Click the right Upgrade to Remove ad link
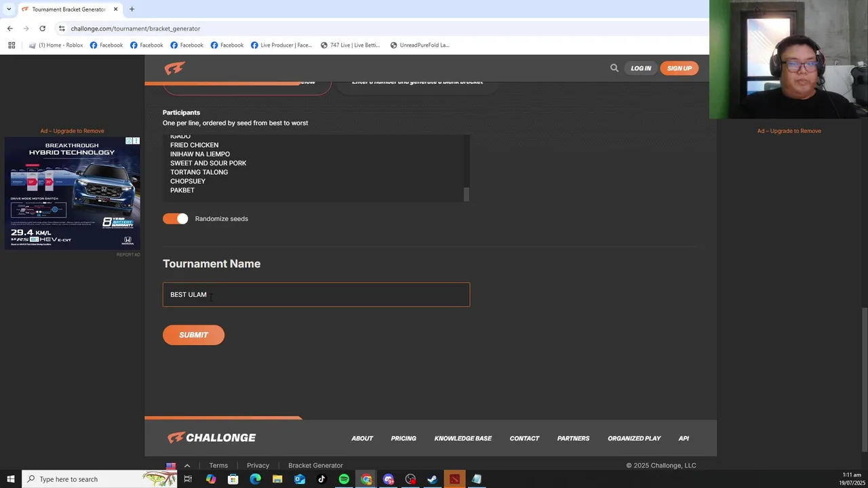 [x=789, y=131]
